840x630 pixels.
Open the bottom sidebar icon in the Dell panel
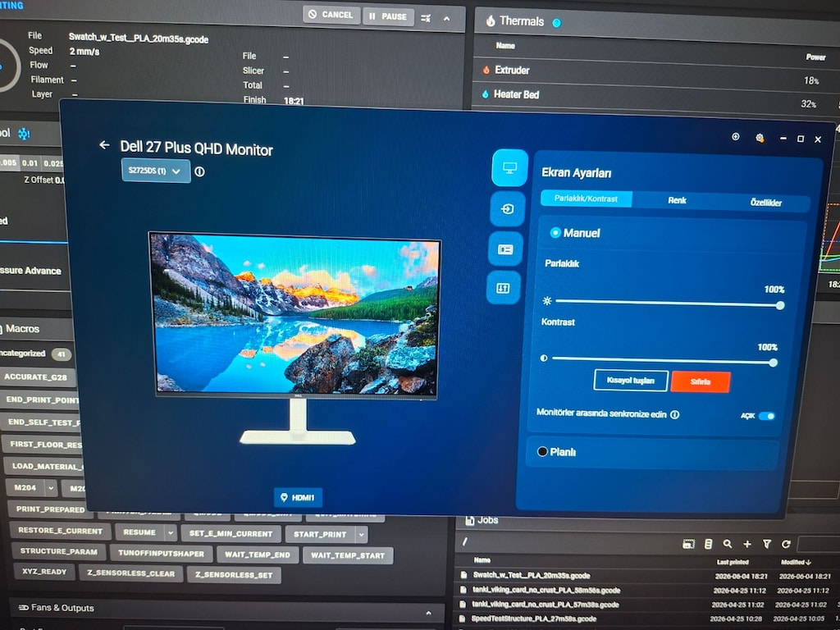503,288
